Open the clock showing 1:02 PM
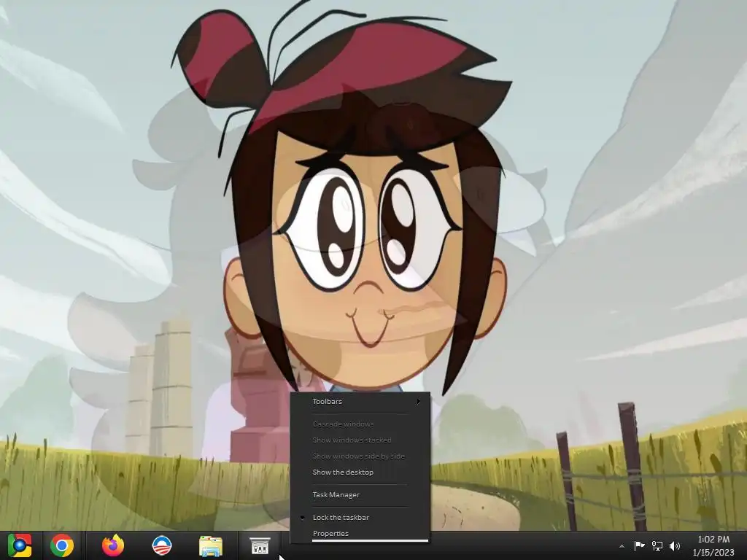 click(713, 545)
